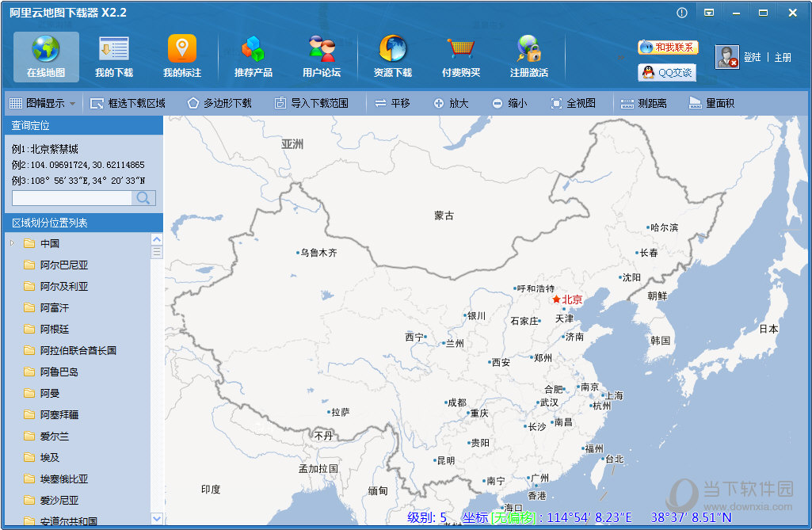Select the 框选下载区域 box selection tool
Image resolution: width=812 pixels, height=530 pixels.
(128, 104)
